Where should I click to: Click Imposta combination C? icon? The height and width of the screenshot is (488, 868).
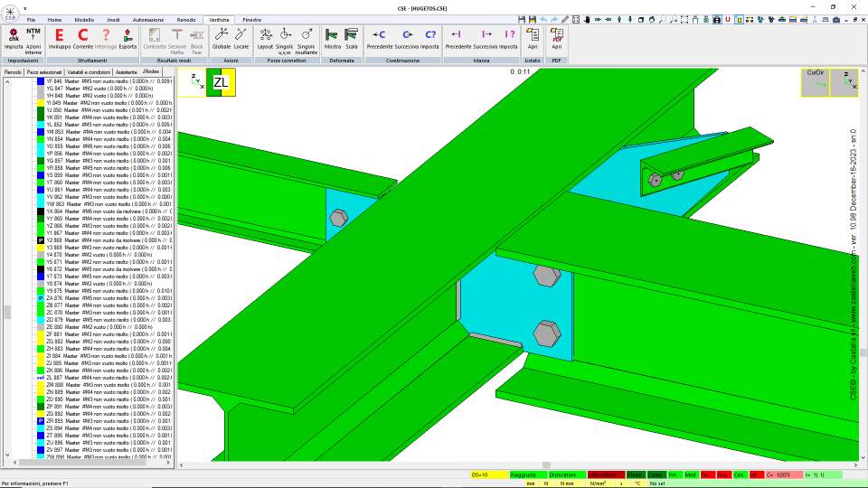(429, 39)
